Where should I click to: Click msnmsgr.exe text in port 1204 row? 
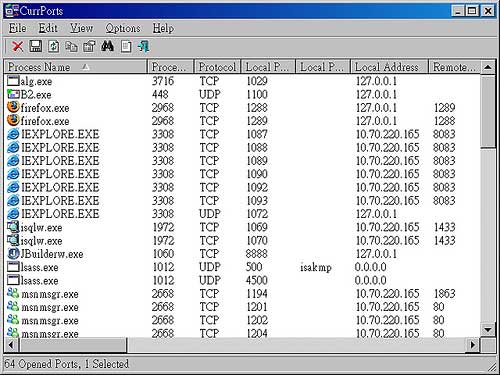click(x=50, y=333)
